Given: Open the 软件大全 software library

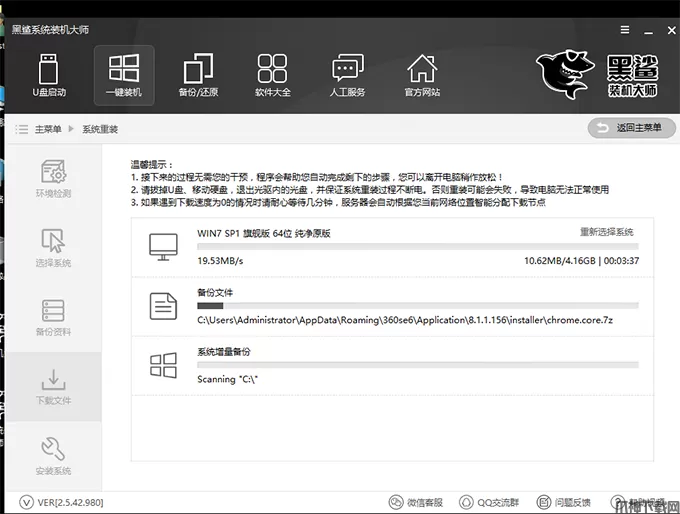Looking at the screenshot, I should [x=272, y=75].
